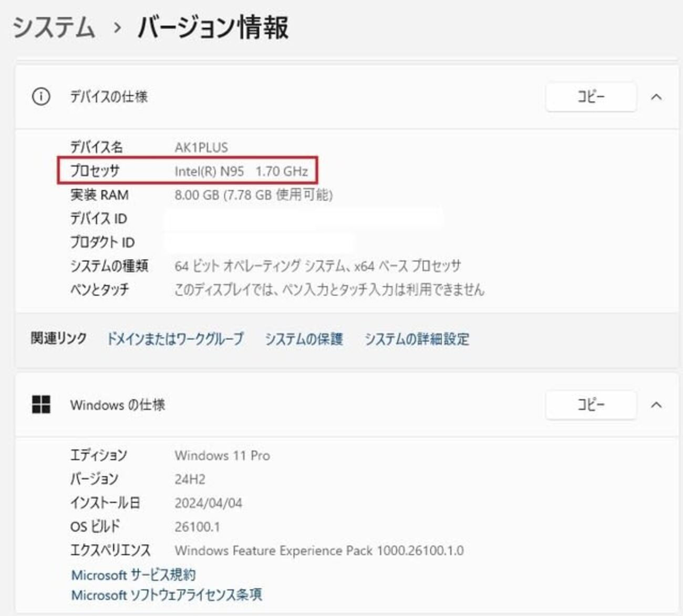683x616 pixels.
Task: Open システムの詳細設定 link
Action: pos(417,338)
